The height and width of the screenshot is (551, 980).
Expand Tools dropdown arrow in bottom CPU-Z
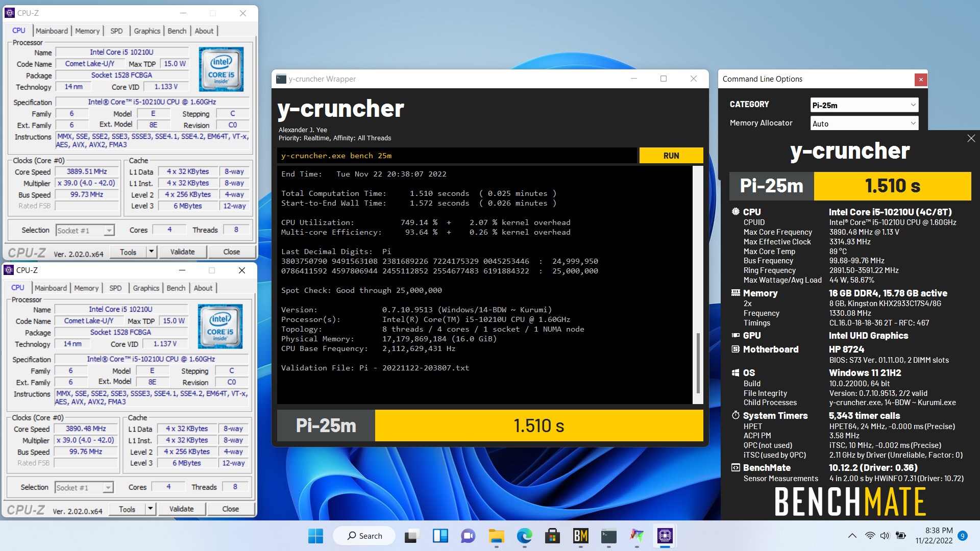pos(150,509)
